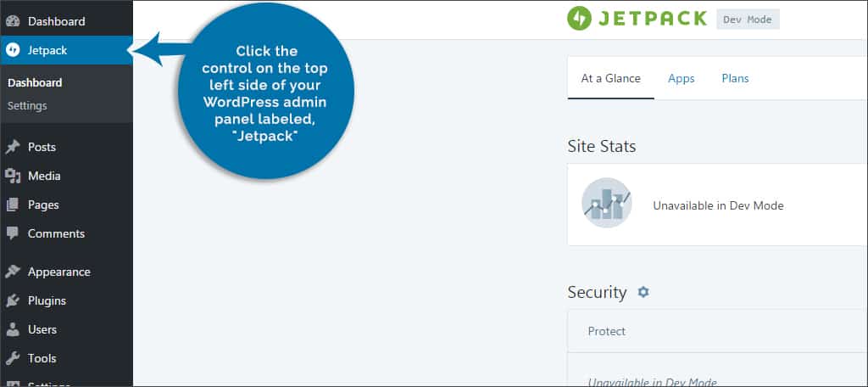
Task: Click the Media library icon
Action: 13,176
